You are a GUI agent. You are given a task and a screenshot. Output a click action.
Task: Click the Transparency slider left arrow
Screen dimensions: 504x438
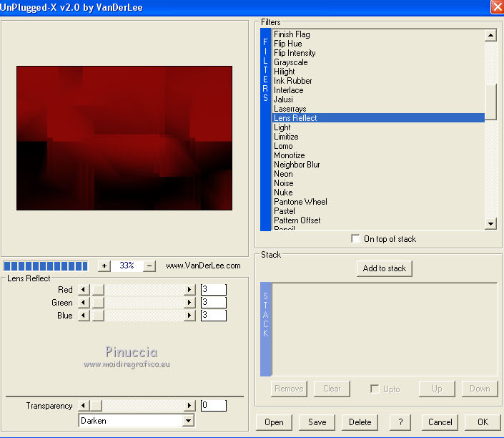point(84,406)
